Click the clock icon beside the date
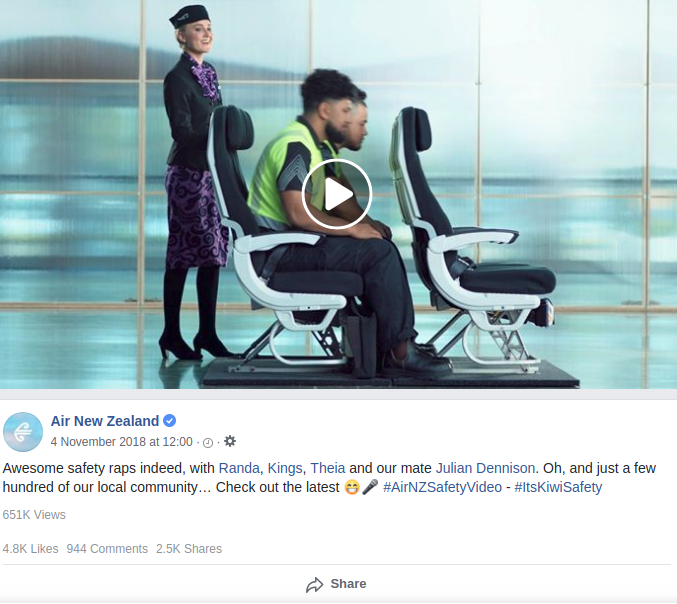This screenshot has width=677, height=604. (x=208, y=443)
